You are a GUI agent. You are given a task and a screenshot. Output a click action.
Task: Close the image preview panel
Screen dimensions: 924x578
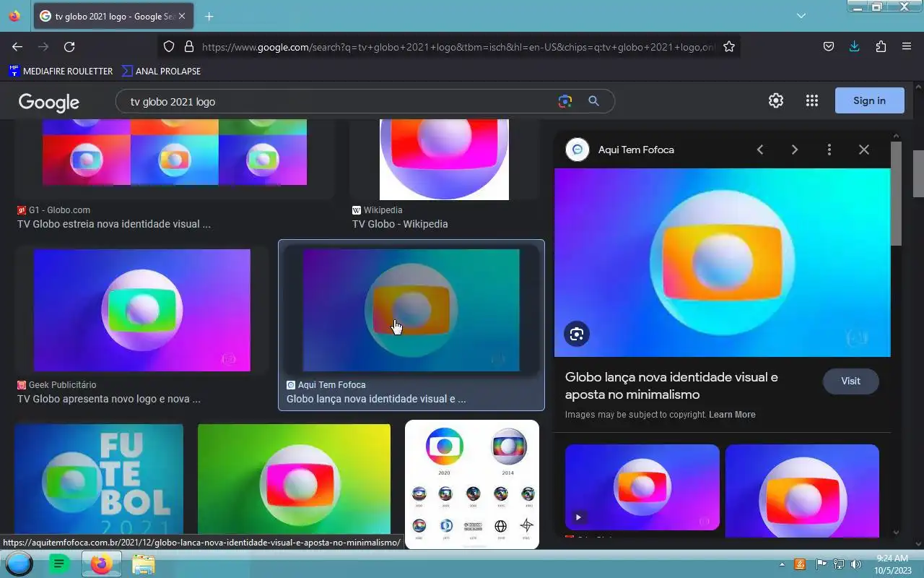click(x=864, y=150)
